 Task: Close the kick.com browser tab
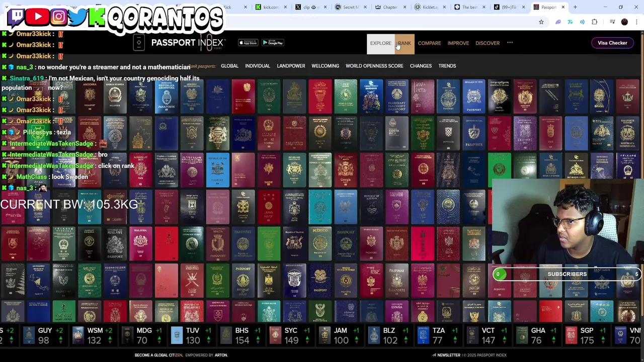click(285, 7)
